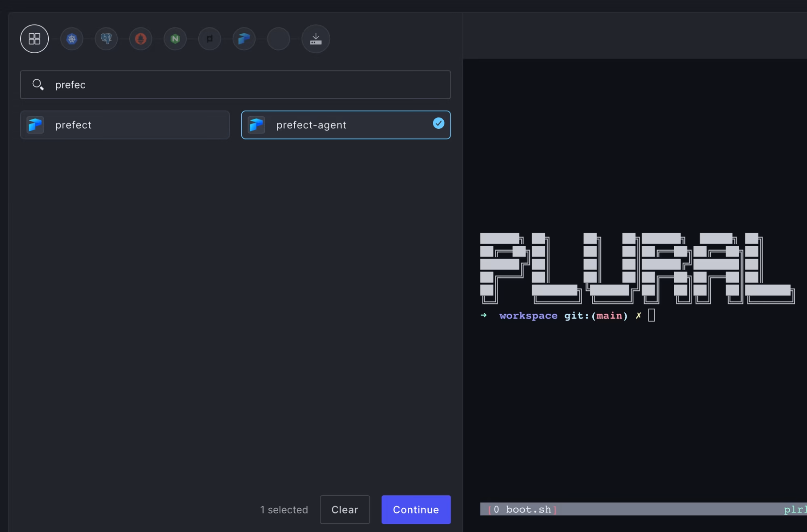Clear the current app selection
The height and width of the screenshot is (532, 807).
click(345, 509)
